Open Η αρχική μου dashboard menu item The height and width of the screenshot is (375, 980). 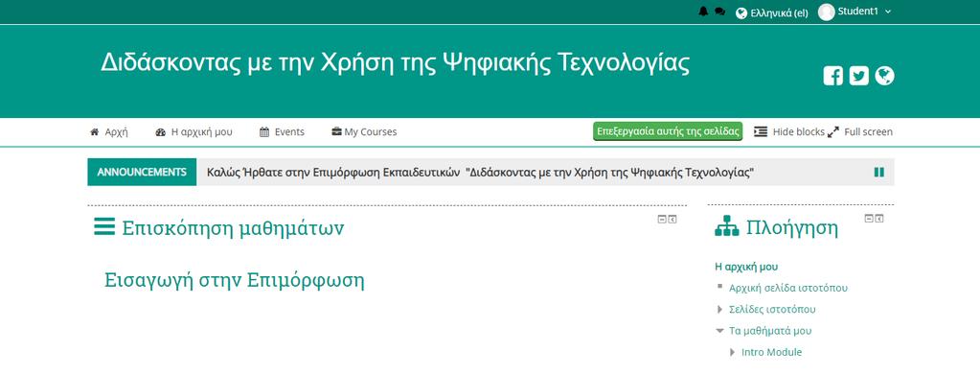194,132
